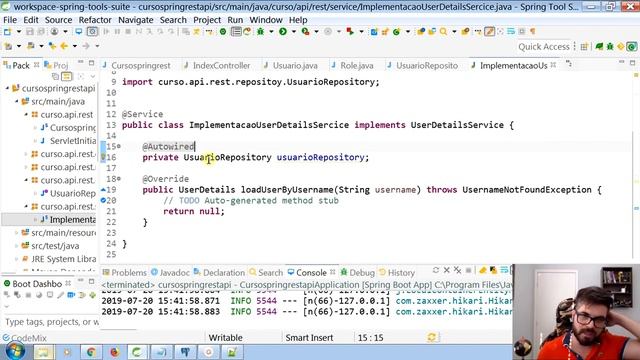640x360 pixels.
Task: Open the Windows Start button
Action: click(15, 351)
